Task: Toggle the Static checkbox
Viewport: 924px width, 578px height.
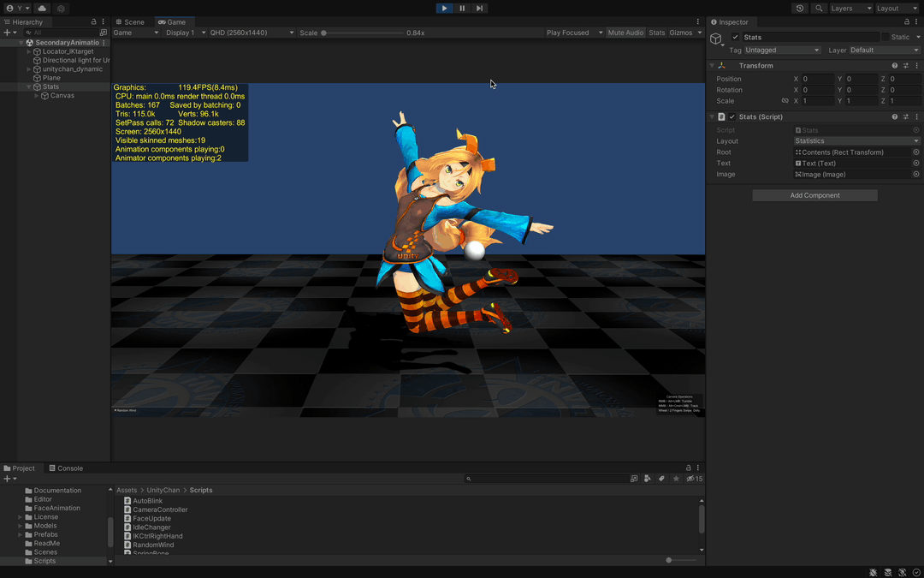Action: coord(885,37)
